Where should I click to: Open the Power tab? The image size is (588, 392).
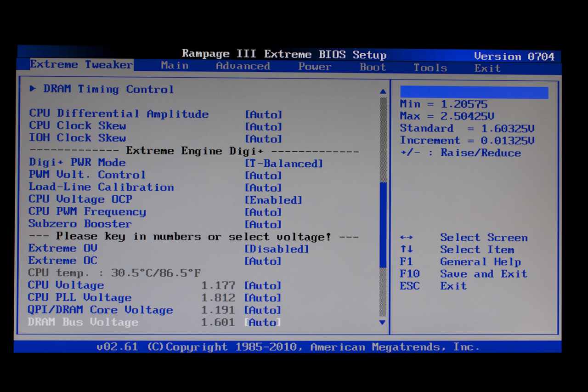pyautogui.click(x=315, y=67)
